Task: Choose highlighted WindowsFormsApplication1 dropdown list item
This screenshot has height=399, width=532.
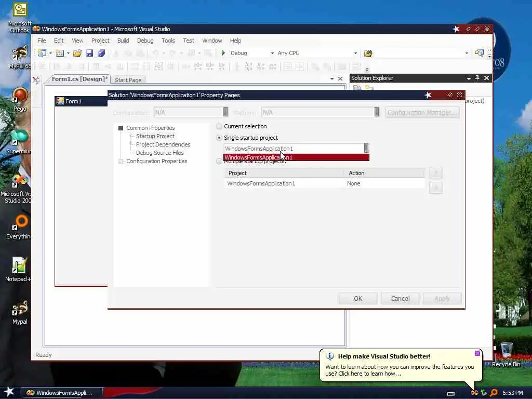Action: [296, 157]
